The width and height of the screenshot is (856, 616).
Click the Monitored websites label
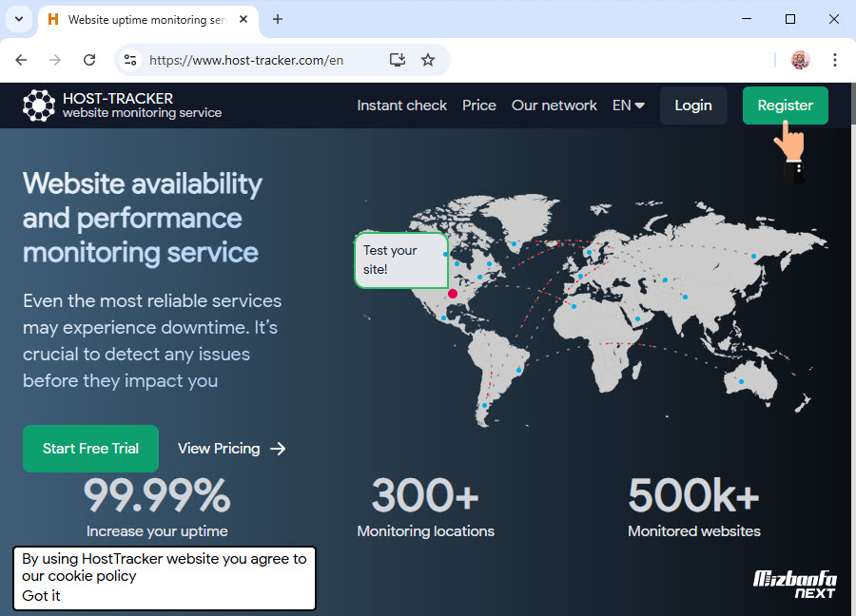point(694,531)
